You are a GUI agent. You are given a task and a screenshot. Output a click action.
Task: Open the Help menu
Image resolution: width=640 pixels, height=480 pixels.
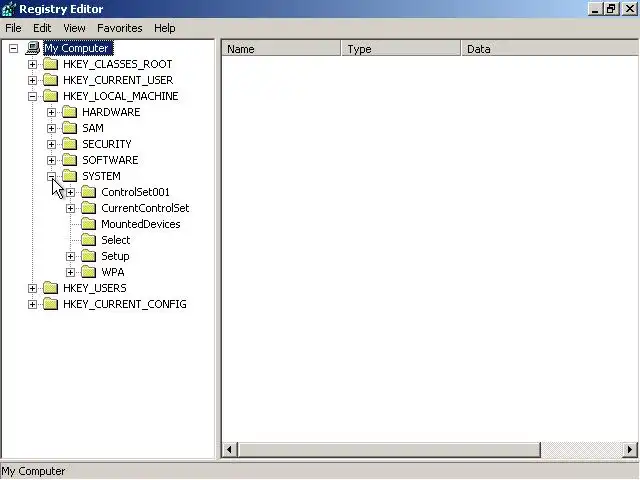pos(164,28)
